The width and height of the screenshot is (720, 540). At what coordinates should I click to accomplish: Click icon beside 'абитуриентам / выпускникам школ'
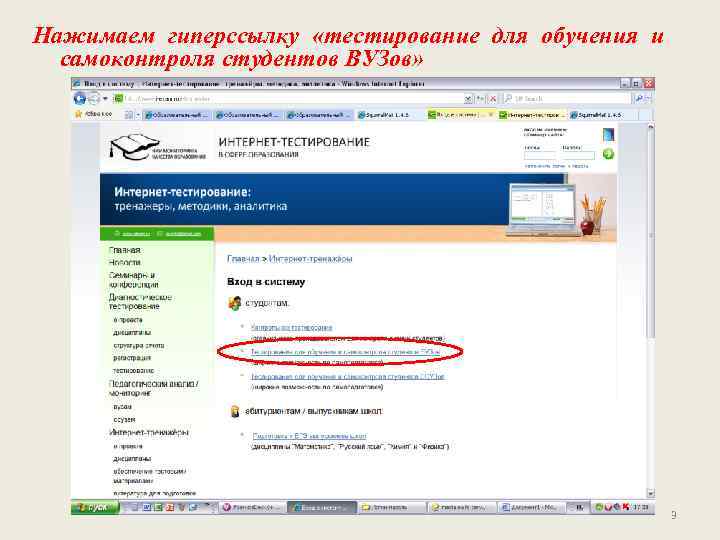coord(235,411)
